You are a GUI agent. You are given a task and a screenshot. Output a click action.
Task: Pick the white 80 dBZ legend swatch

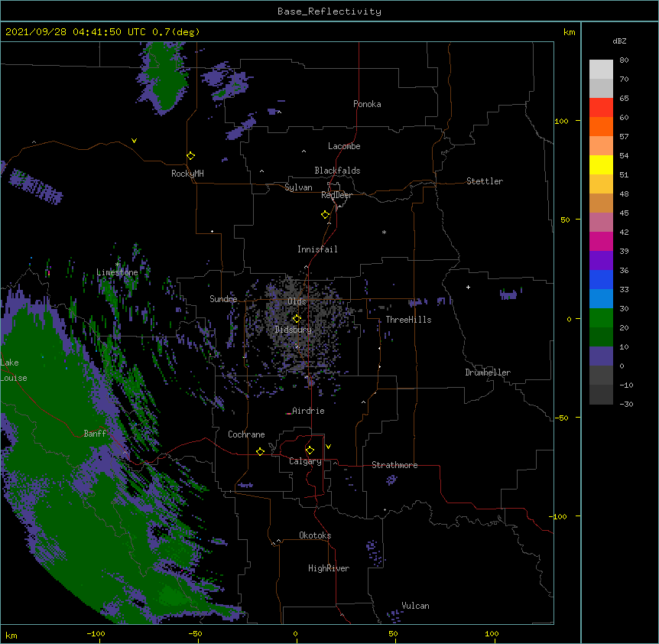coord(601,70)
